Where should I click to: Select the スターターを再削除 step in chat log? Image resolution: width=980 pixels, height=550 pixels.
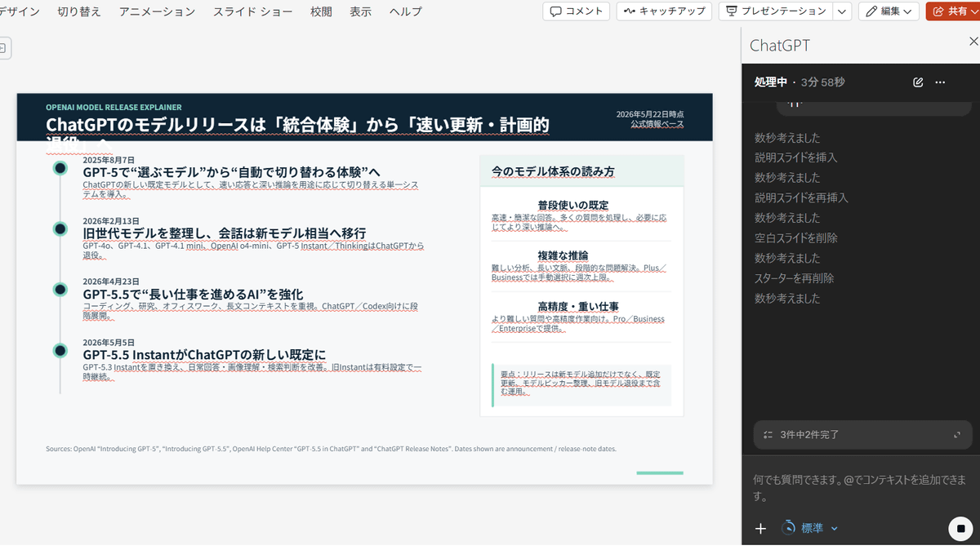pyautogui.click(x=795, y=277)
